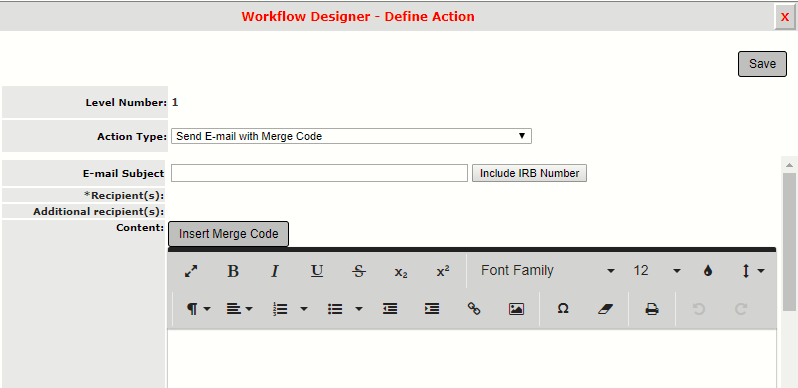
Task: Insert a hyperlink
Action: coord(474,309)
